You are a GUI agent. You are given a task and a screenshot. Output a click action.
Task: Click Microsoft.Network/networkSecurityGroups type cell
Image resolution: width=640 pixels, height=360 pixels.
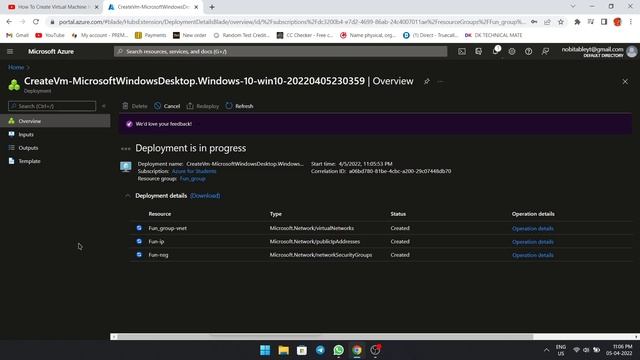pyautogui.click(x=321, y=255)
